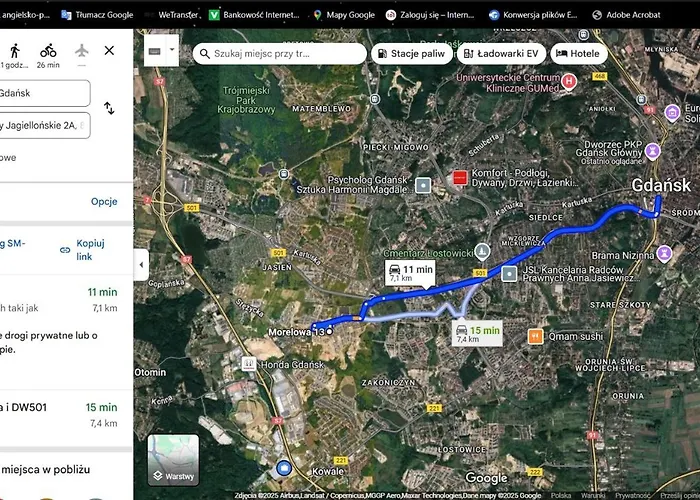This screenshot has width=700, height=500.
Task: Open the keyboard input tool dropdown arrow
Action: click(x=172, y=50)
